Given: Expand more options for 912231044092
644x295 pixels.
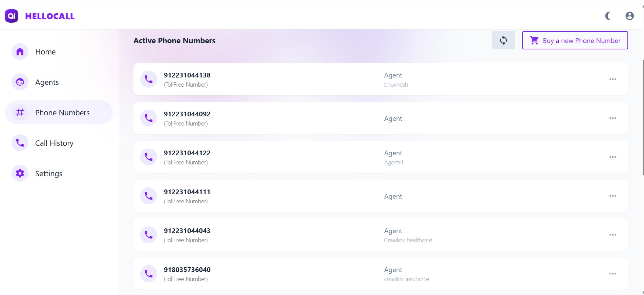Looking at the screenshot, I should point(613,118).
